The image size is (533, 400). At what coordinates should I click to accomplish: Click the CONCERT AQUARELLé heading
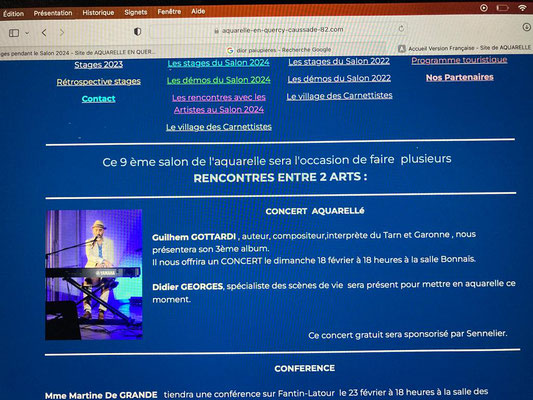(x=315, y=211)
